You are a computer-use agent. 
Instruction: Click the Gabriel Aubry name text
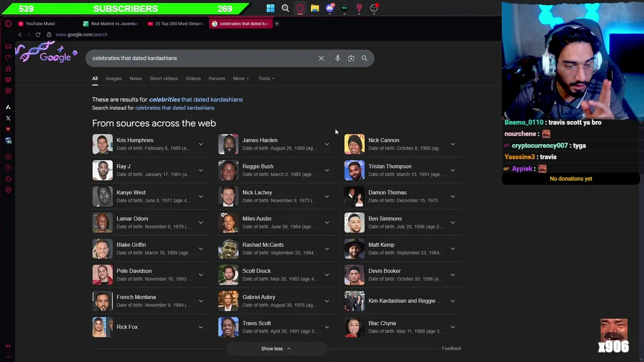click(x=259, y=297)
